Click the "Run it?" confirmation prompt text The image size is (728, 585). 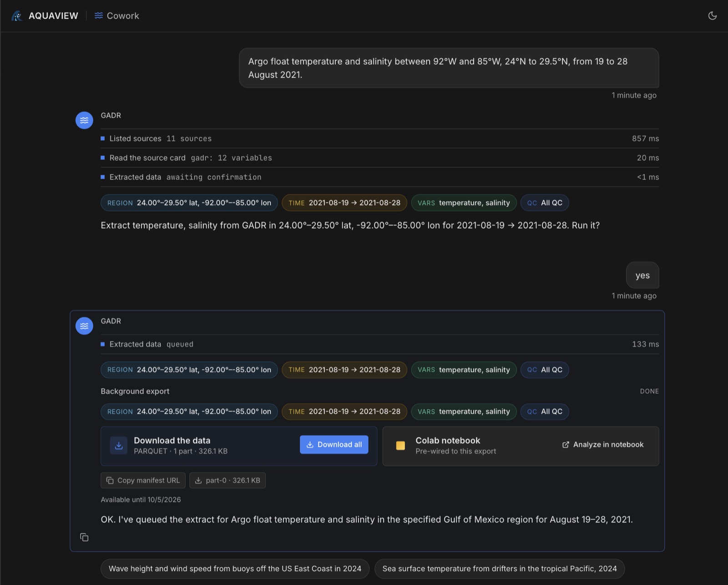(x=586, y=225)
